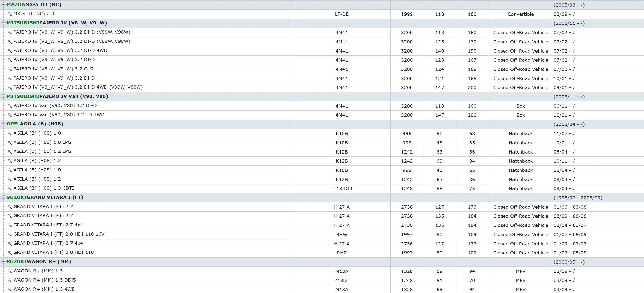The height and width of the screenshot is (293, 644).
Task: Click engine code Z 13 DTJ cell
Action: pyautogui.click(x=342, y=189)
